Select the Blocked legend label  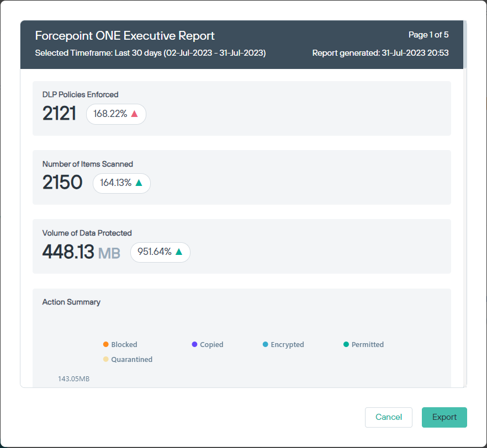click(124, 344)
